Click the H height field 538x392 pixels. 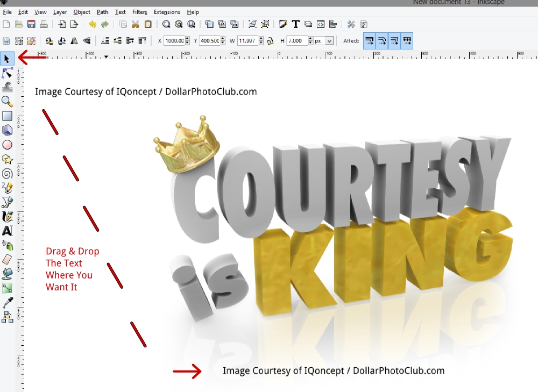point(298,41)
